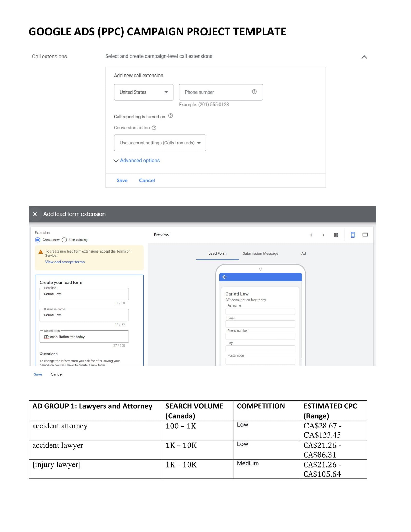Select the Create new extension radio button
The image size is (411, 532).
38,240
